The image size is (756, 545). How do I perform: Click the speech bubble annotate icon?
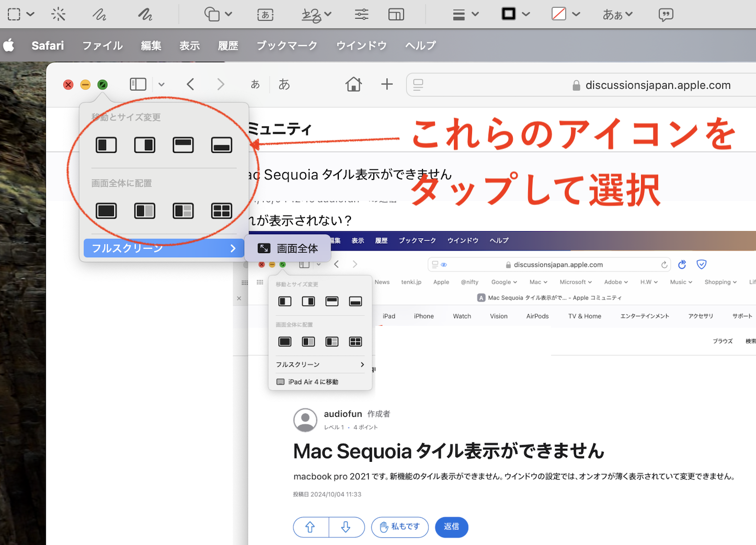click(x=666, y=15)
